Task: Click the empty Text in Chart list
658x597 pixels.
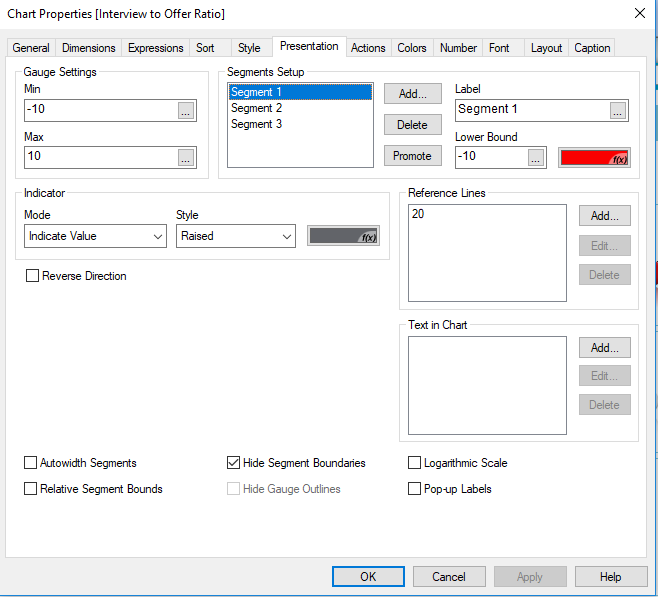Action: coord(487,385)
